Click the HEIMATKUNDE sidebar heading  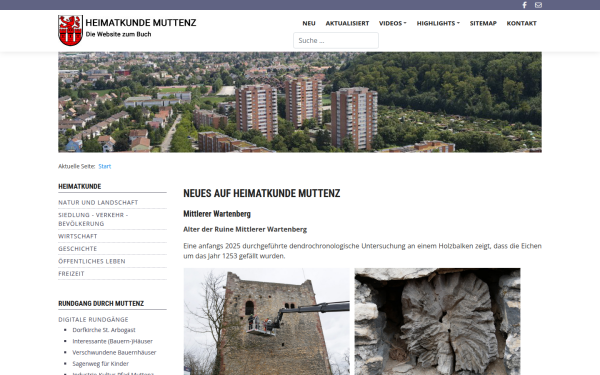pyautogui.click(x=80, y=187)
